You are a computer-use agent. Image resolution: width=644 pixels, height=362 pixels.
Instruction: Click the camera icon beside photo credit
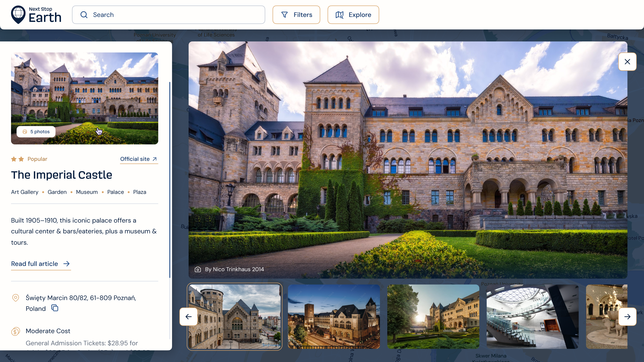(x=198, y=269)
